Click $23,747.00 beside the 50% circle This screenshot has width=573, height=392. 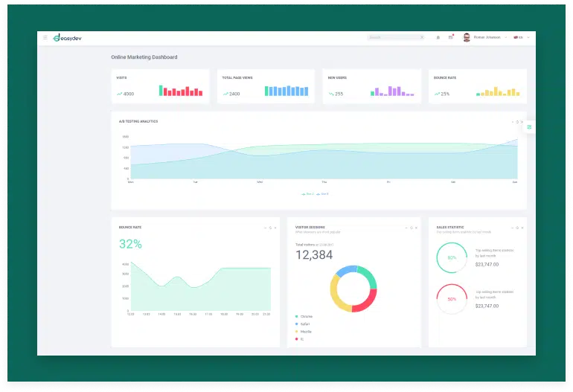click(487, 306)
